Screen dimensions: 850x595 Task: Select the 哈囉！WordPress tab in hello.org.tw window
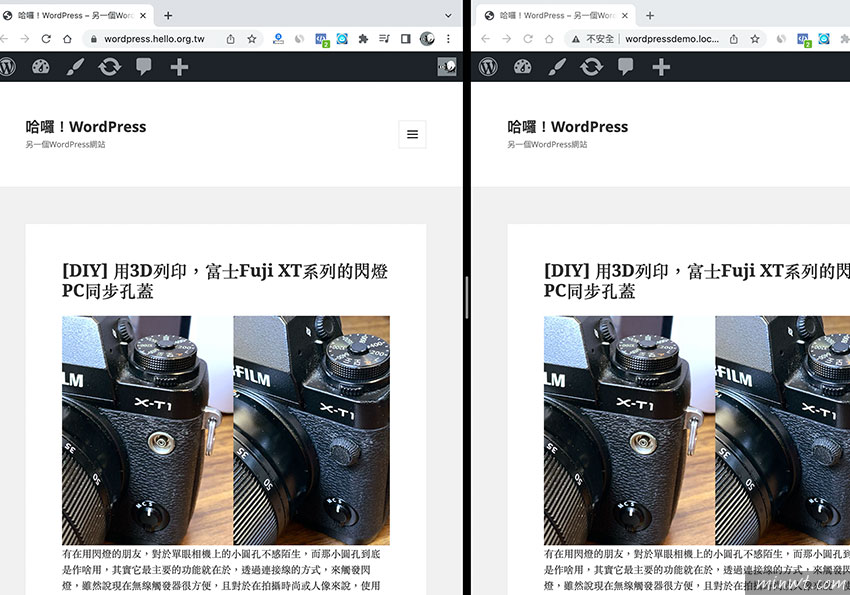click(x=76, y=16)
